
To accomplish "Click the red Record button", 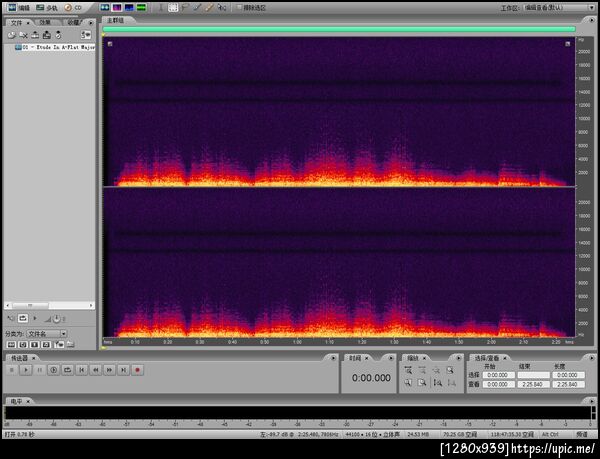I will [x=137, y=370].
